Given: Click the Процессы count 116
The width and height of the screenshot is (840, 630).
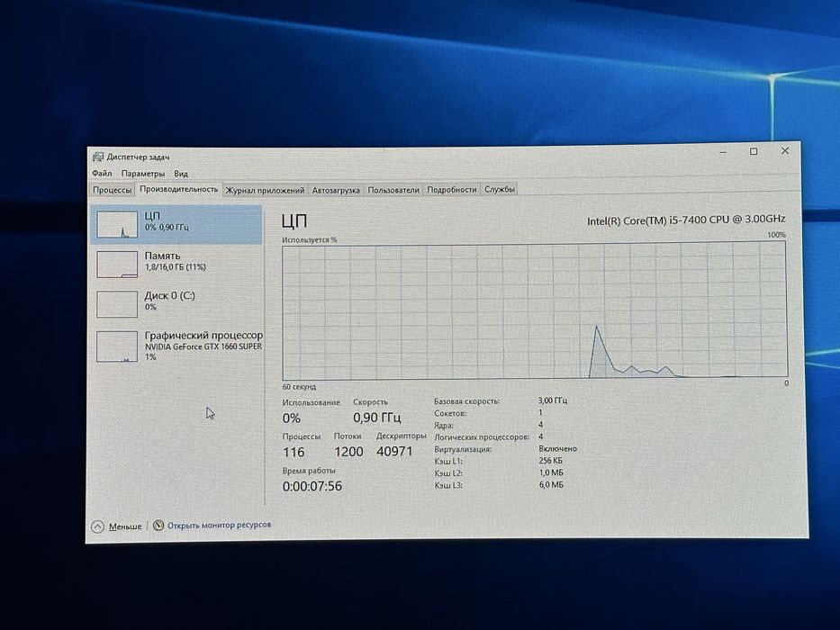Looking at the screenshot, I should point(294,452).
